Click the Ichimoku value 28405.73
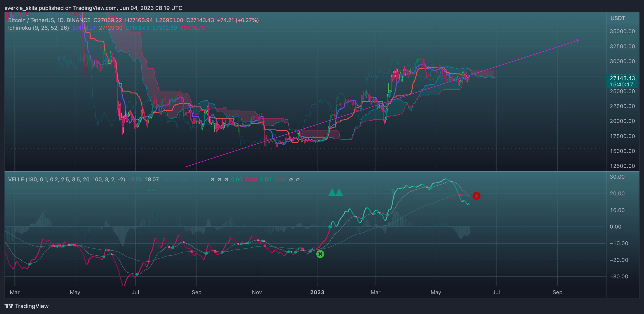The height and width of the screenshot is (314, 644). [192, 28]
